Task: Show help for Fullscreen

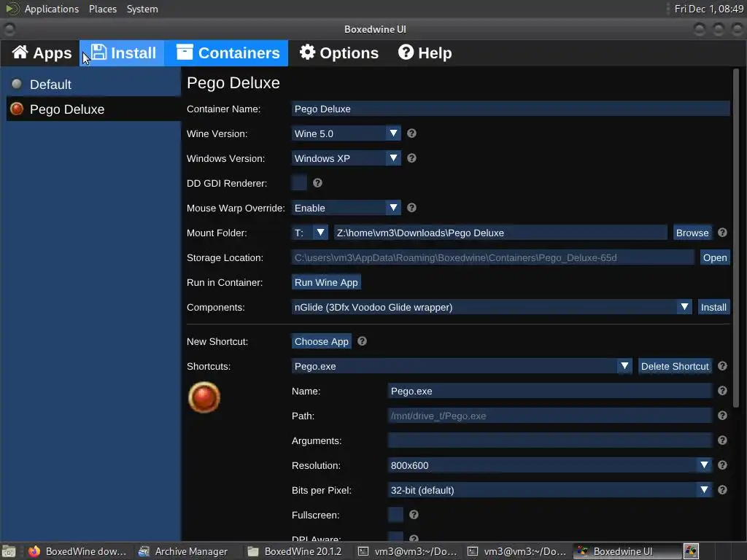Action: click(x=414, y=515)
